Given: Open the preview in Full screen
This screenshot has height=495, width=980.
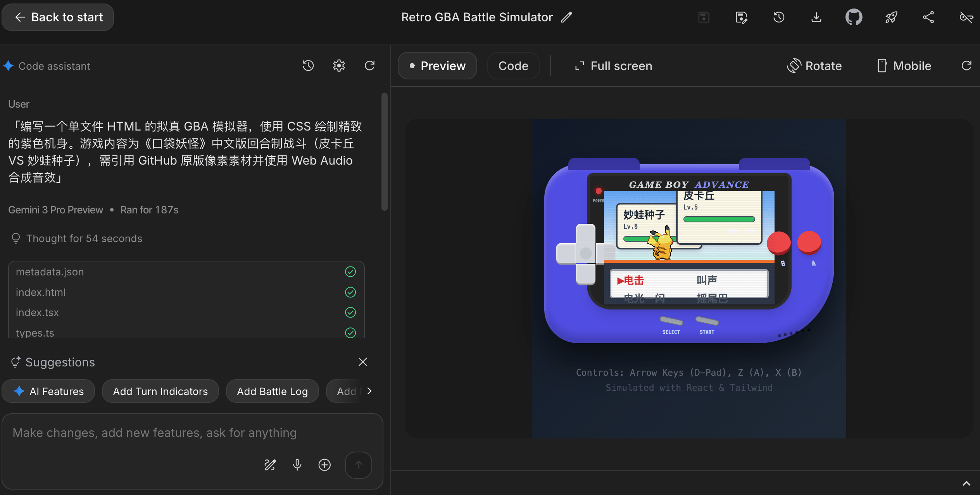Looking at the screenshot, I should (613, 66).
